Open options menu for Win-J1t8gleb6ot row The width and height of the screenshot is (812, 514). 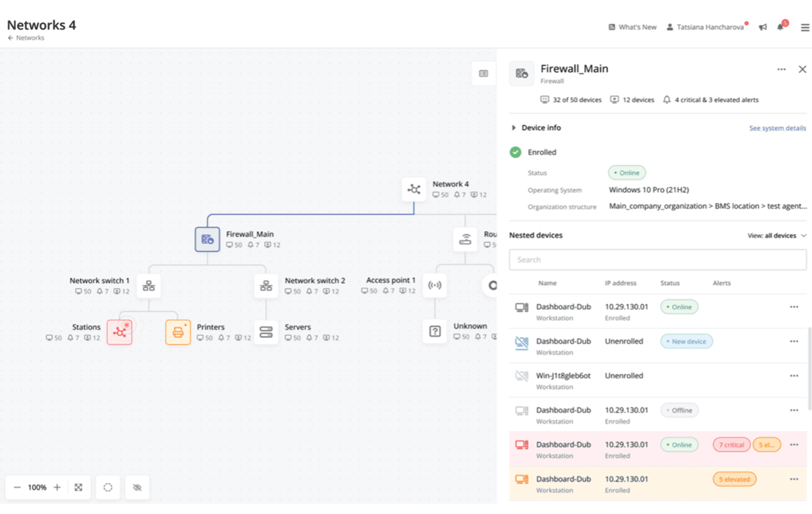pos(794,376)
